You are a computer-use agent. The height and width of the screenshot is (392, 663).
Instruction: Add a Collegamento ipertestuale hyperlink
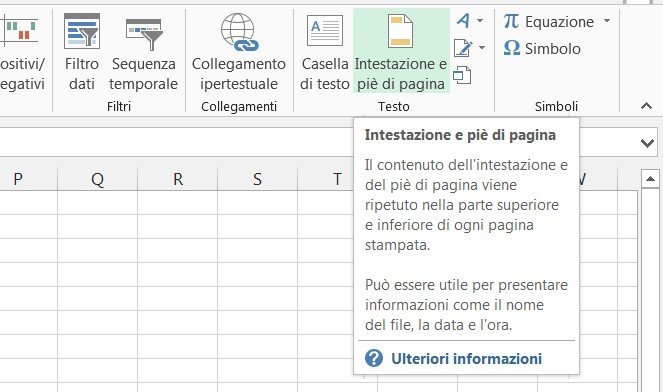[238, 52]
